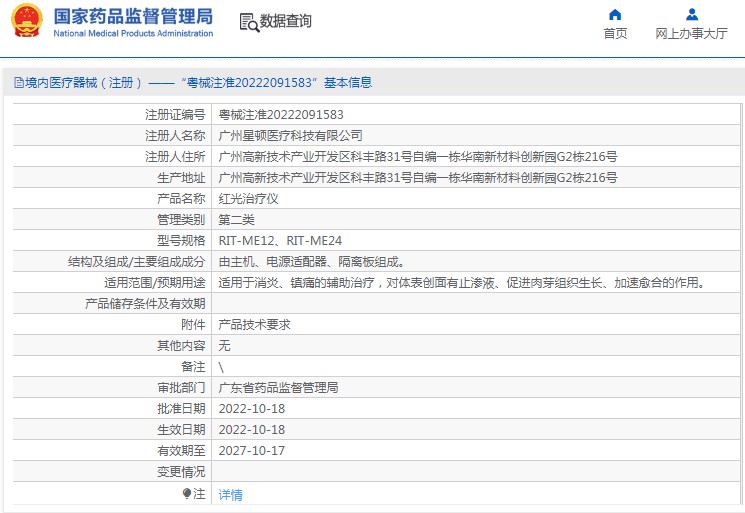Image resolution: width=745 pixels, height=513 pixels.
Task: Click composition text 由主机、电源适配器、隔离板组成
Action: click(312, 262)
